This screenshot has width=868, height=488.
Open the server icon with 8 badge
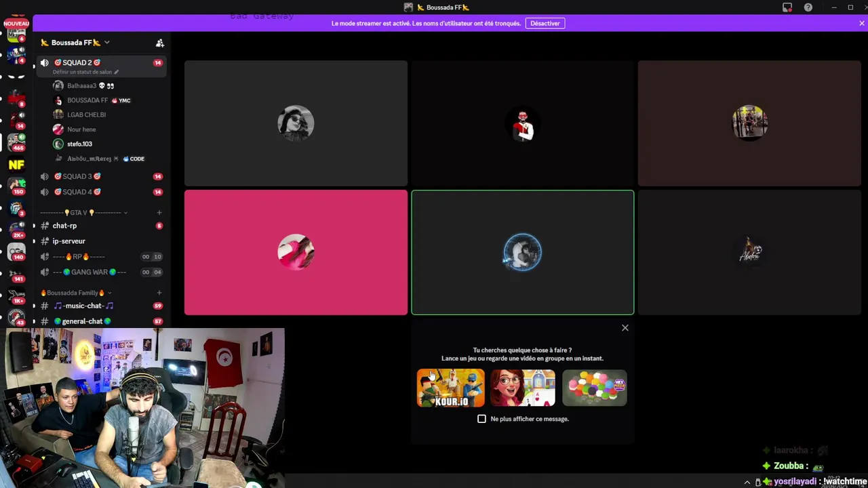(x=16, y=98)
